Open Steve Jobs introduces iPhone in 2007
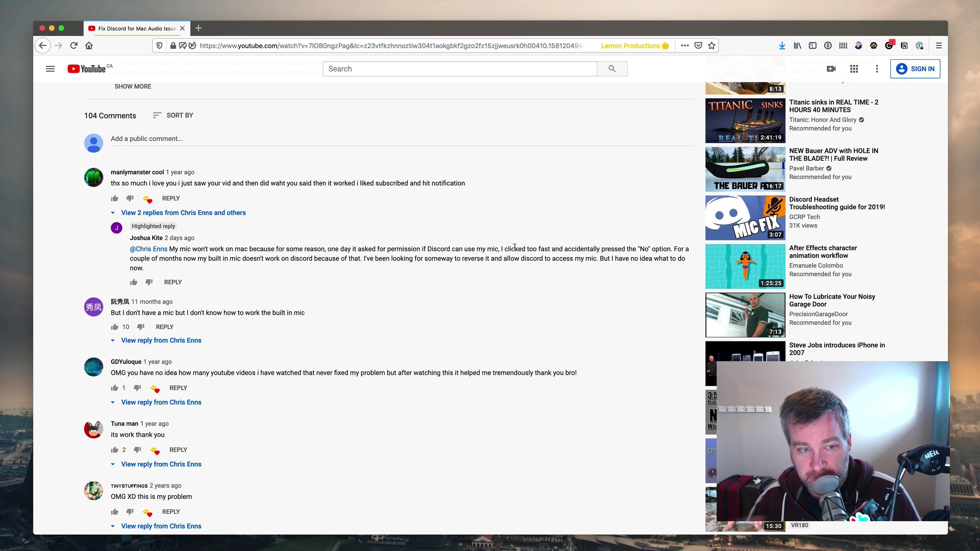 click(837, 349)
